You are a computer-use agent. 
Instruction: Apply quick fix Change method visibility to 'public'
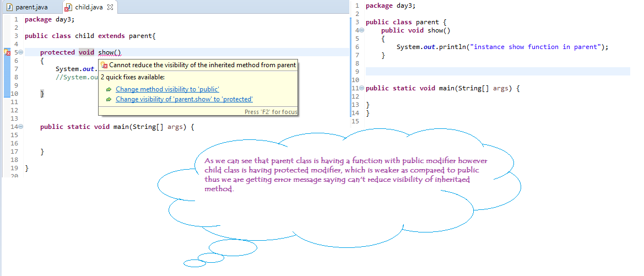(167, 89)
